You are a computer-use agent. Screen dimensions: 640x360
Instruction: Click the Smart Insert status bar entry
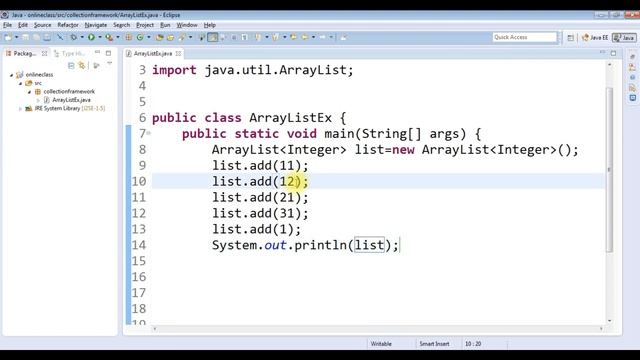[x=434, y=344]
